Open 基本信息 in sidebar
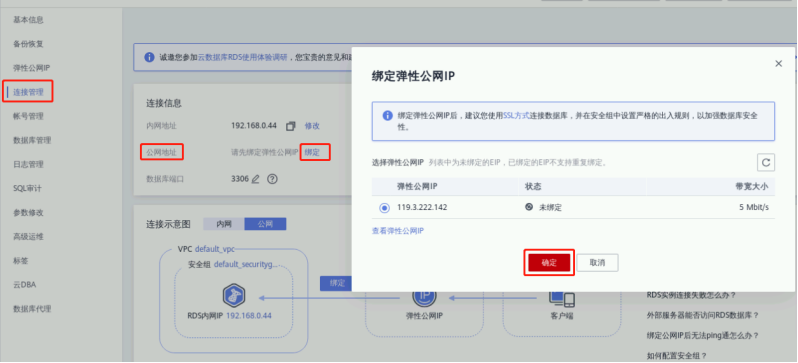This screenshot has height=363, width=798. (x=28, y=20)
